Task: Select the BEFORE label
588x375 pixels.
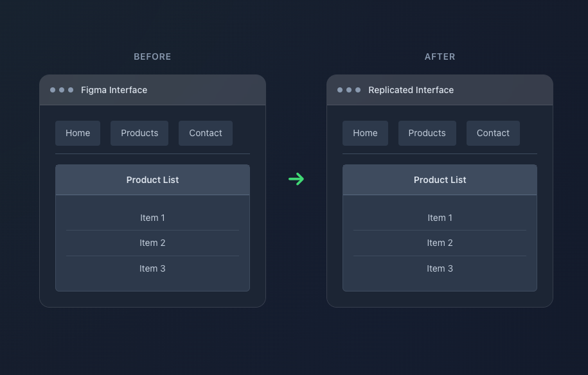Action: (152, 57)
